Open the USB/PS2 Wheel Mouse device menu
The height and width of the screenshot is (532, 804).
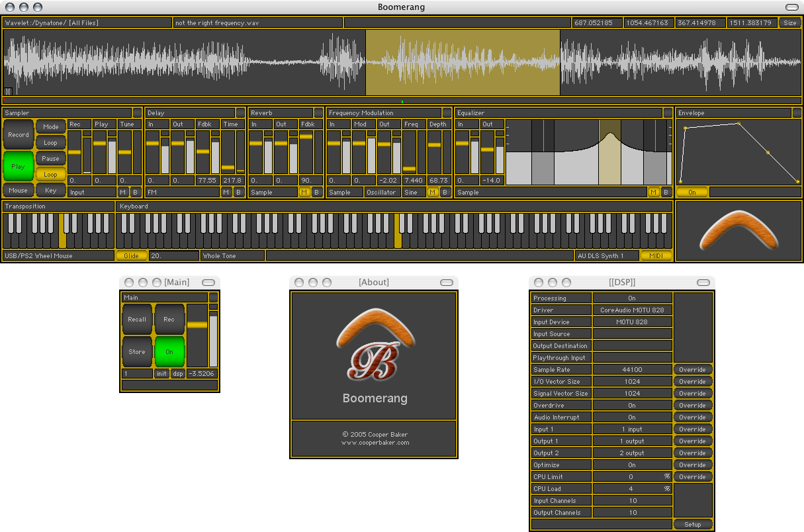point(58,256)
